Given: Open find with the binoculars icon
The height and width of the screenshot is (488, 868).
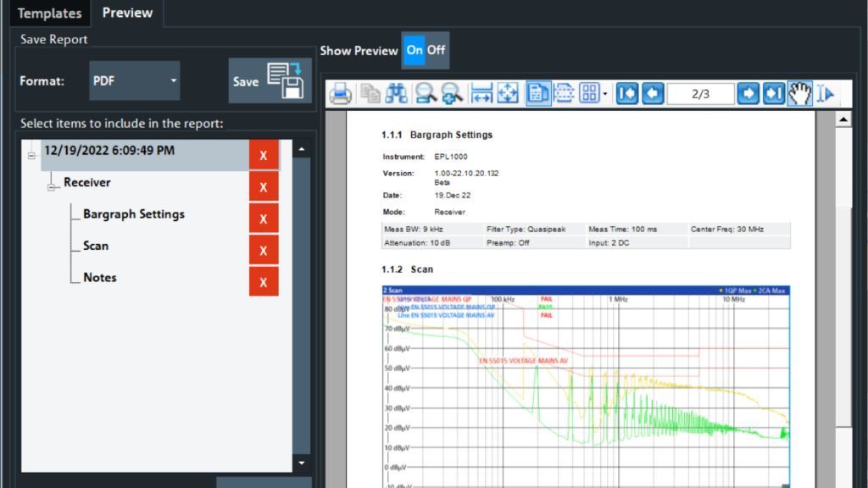Looking at the screenshot, I should (x=396, y=94).
